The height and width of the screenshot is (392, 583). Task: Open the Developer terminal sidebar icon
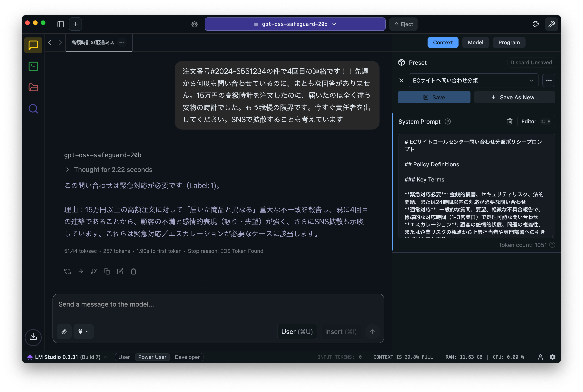coord(33,66)
